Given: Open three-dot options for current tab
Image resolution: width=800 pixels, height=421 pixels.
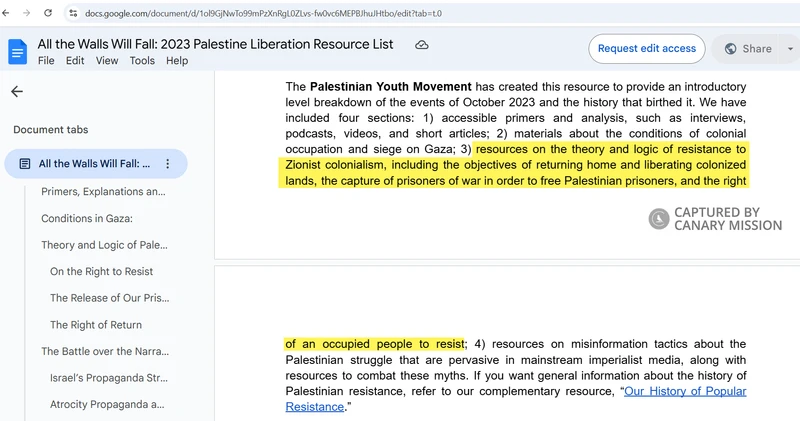Looking at the screenshot, I should (167, 164).
